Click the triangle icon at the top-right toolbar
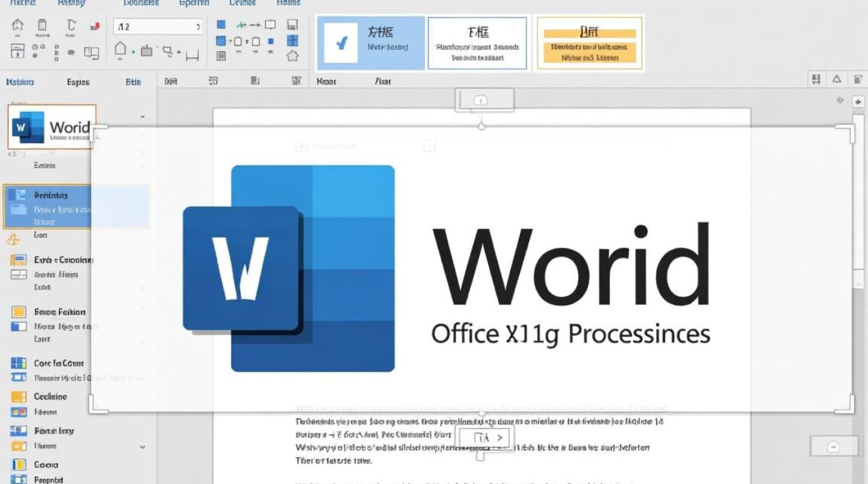This screenshot has height=484, width=868. pyautogui.click(x=837, y=79)
